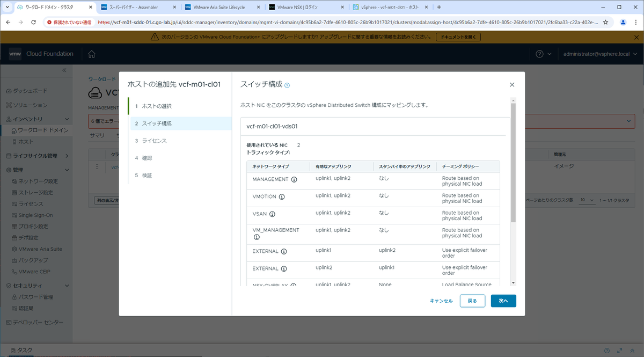This screenshot has height=357, width=644.
Task: Open デベロッパー センター in the sidebar
Action: (38, 322)
